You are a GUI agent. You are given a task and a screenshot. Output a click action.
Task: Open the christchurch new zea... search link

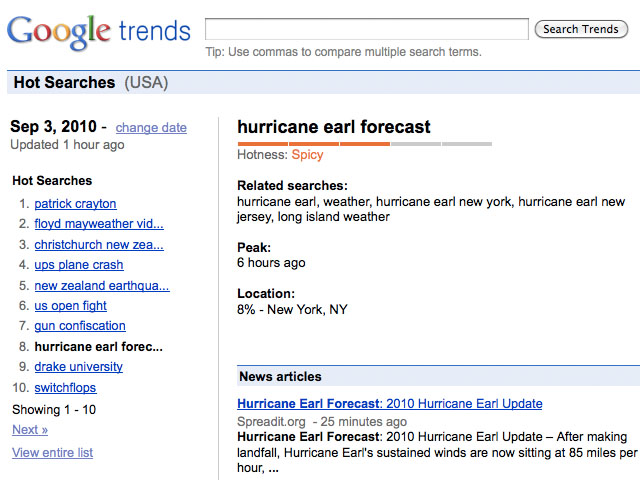[98, 245]
